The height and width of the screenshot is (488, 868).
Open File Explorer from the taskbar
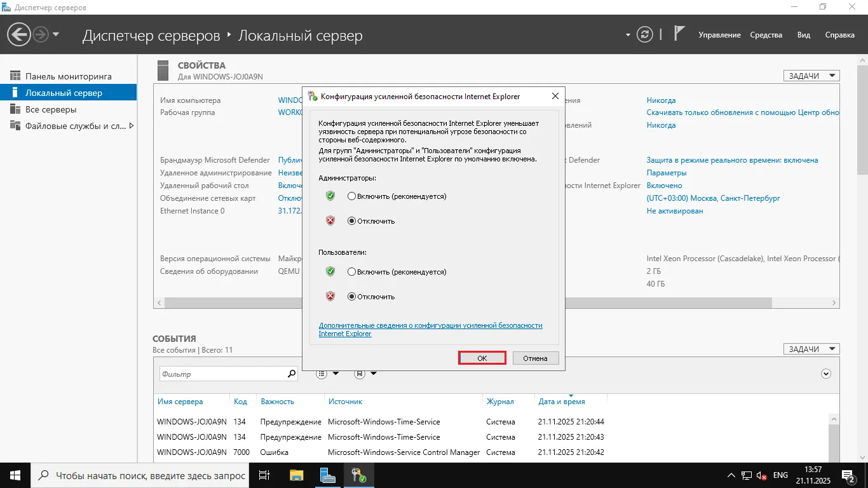[296, 475]
